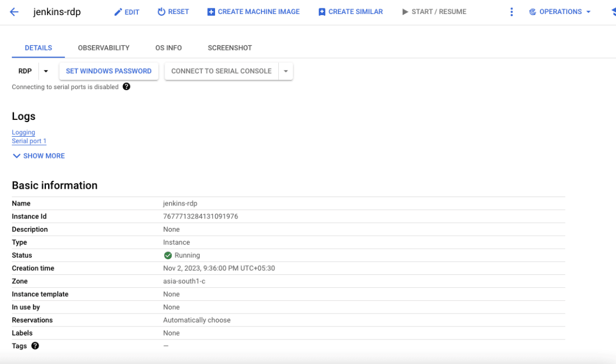Click the Create Machine Image plus icon
This screenshot has width=616, height=364.
click(x=211, y=12)
